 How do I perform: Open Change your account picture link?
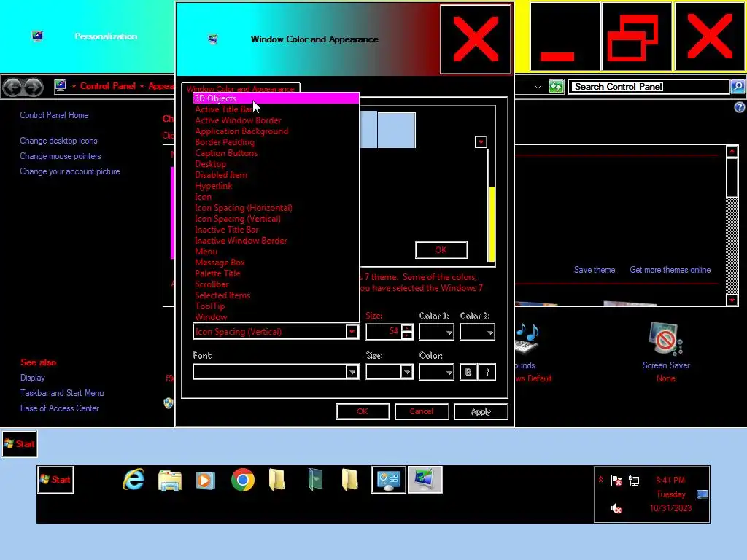[70, 171]
